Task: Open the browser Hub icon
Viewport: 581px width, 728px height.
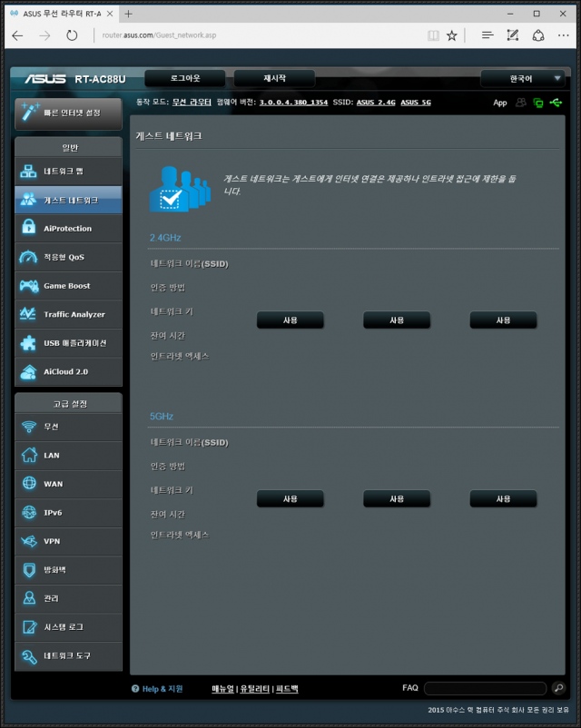Action: coord(487,34)
